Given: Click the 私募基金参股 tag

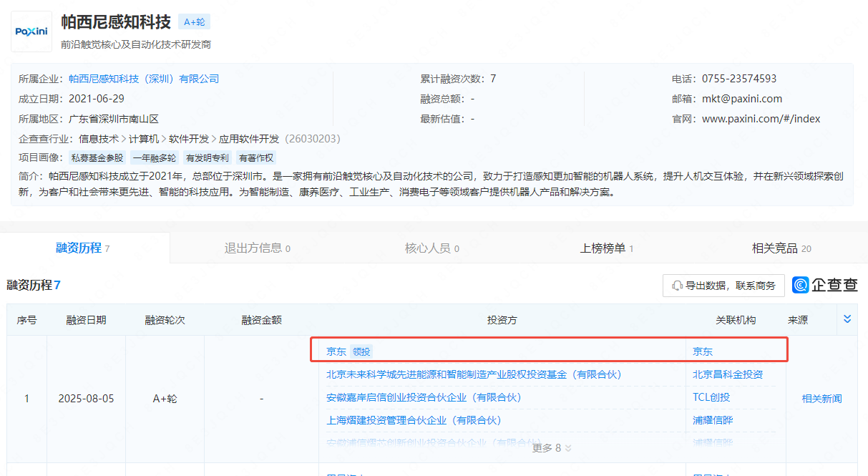Looking at the screenshot, I should point(97,158).
